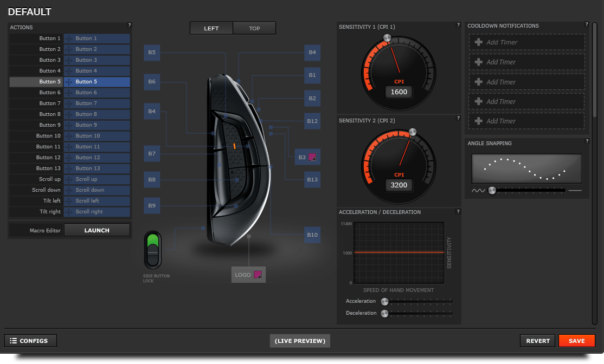Click the plus icon of first Add Timer
Image resolution: width=604 pixels, height=364 pixels.
pyautogui.click(x=478, y=42)
